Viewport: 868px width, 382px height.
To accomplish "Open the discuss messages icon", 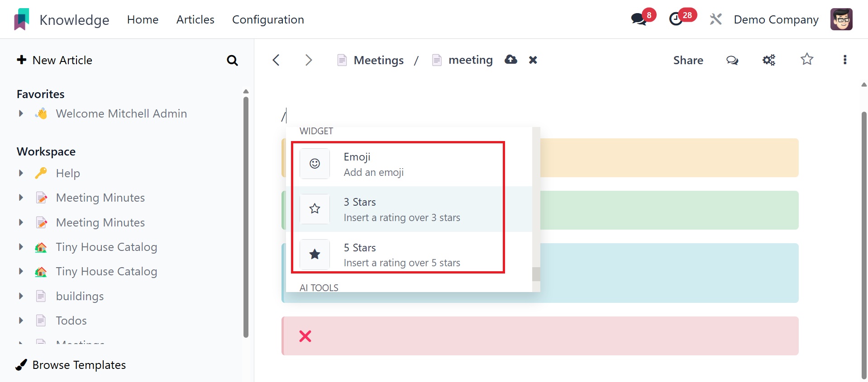I will [x=639, y=19].
